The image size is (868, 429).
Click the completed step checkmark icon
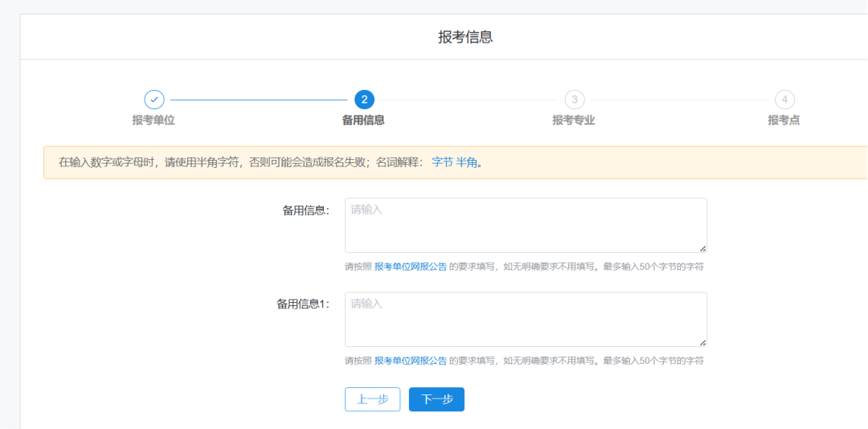154,100
